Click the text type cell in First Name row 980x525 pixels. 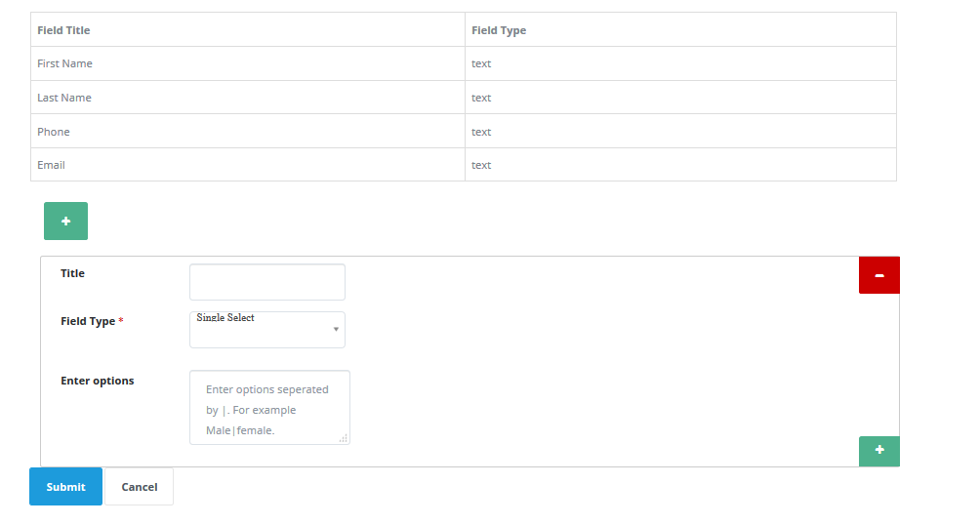481,63
